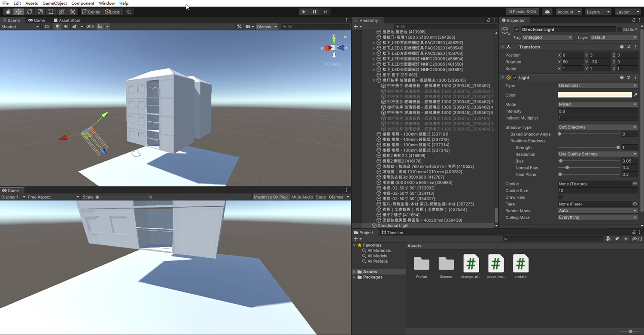Select the Scale tool

(x=40, y=12)
